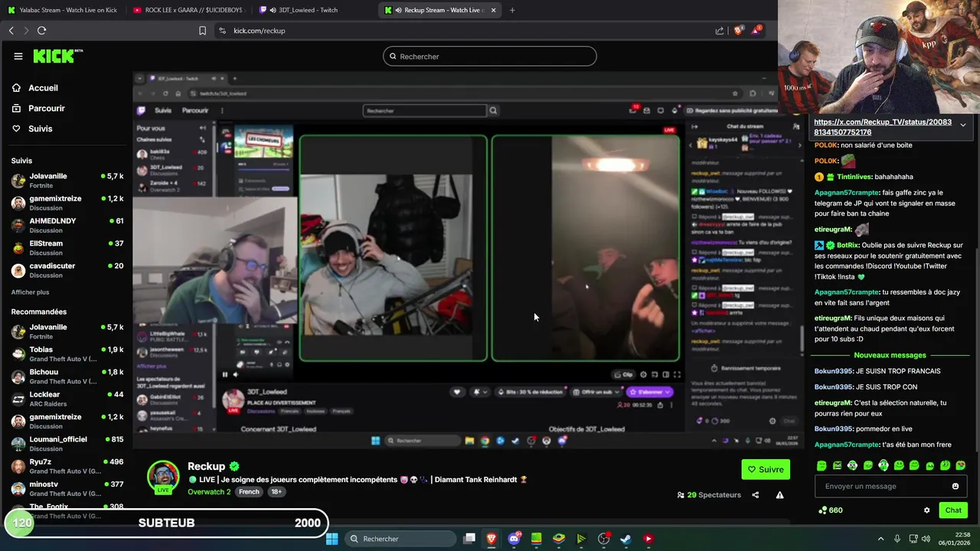This screenshot has height=551, width=980.
Task: Open Ryu7z recommended channel
Action: tap(67, 465)
